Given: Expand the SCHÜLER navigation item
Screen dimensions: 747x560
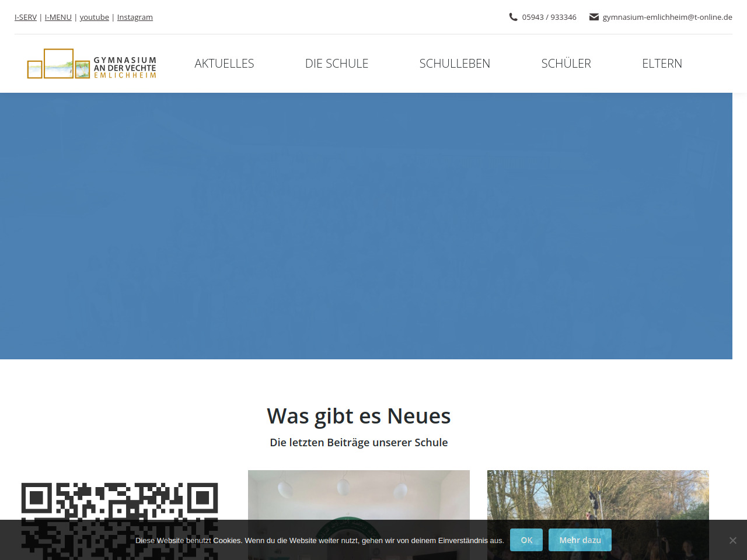Looking at the screenshot, I should point(566,64).
